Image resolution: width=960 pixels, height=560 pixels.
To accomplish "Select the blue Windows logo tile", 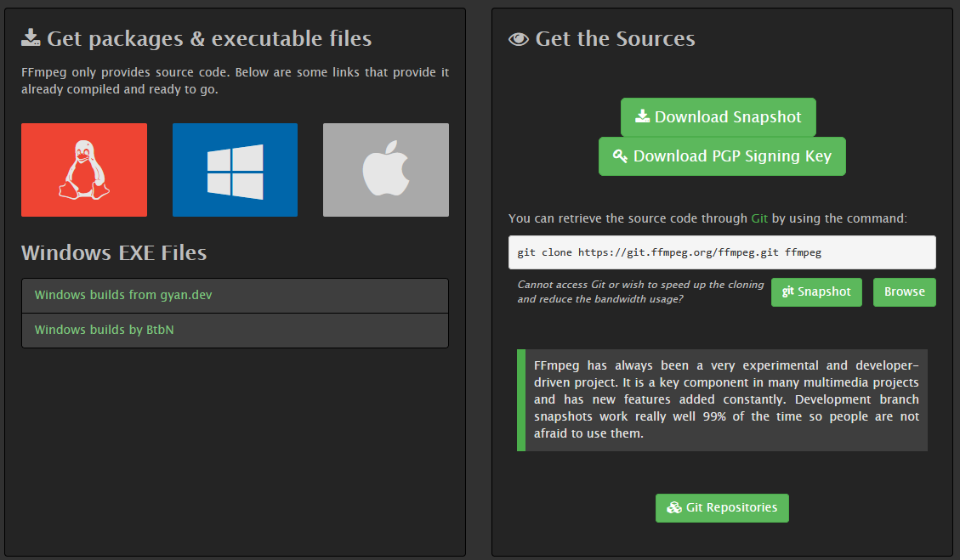I will [235, 170].
